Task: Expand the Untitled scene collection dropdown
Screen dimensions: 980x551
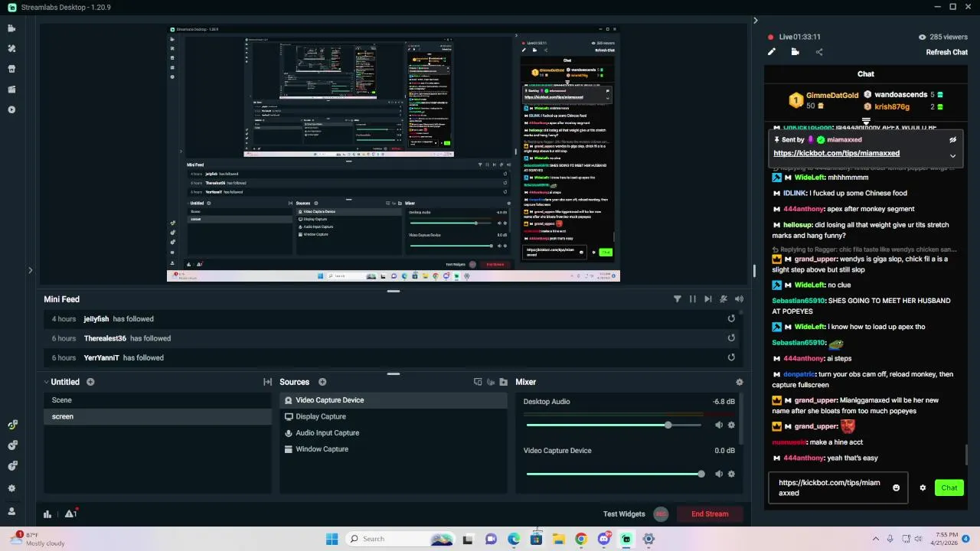Action: (x=46, y=382)
